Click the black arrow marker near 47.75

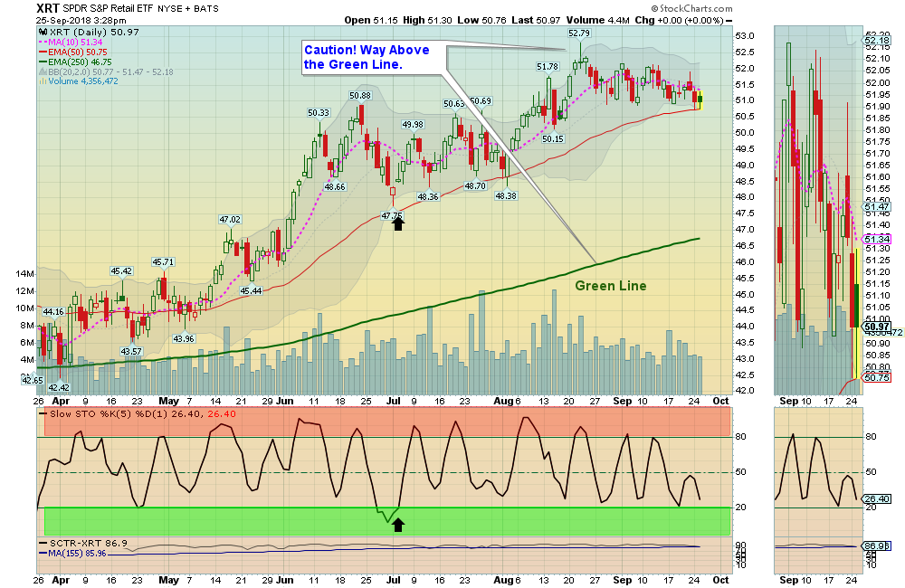[398, 223]
